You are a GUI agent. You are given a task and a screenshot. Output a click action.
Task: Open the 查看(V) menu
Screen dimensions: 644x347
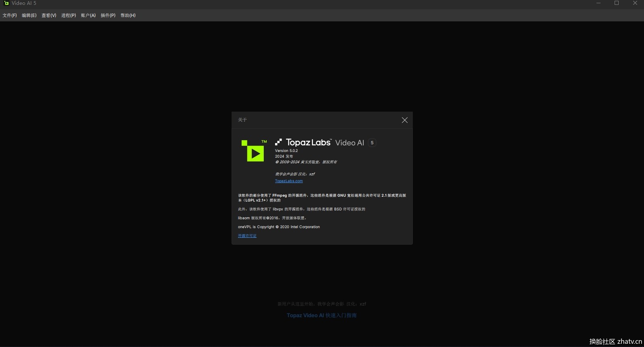[x=49, y=15]
